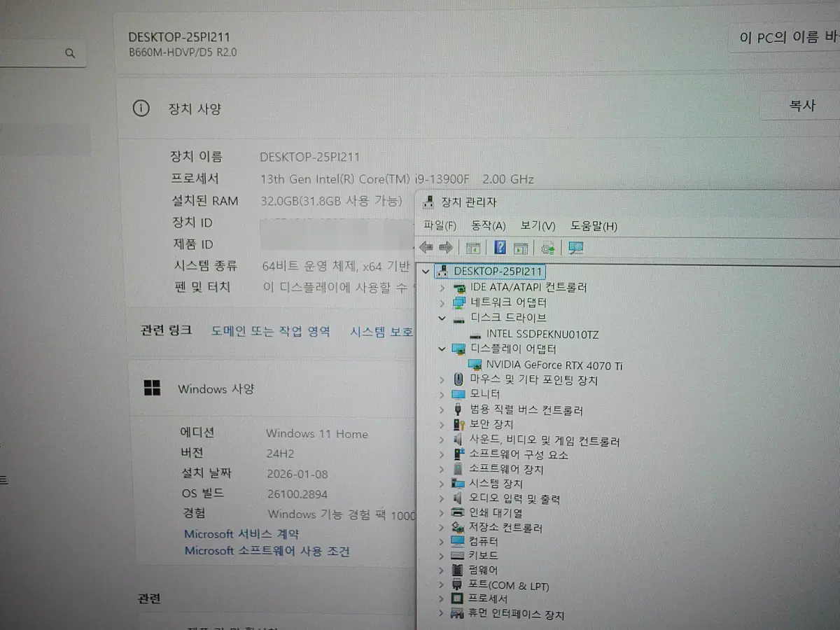
Task: Click the NVIDIA GeForce RTX 4070 Ti icon
Action: coord(475,365)
